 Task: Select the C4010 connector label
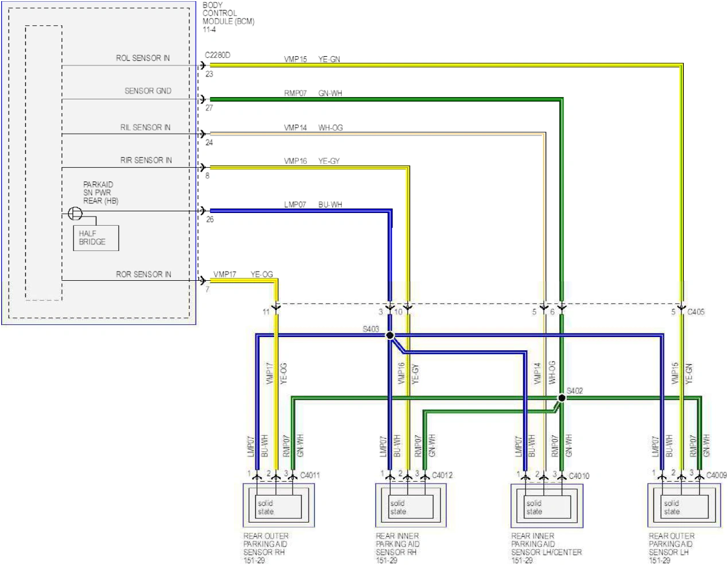pyautogui.click(x=579, y=476)
